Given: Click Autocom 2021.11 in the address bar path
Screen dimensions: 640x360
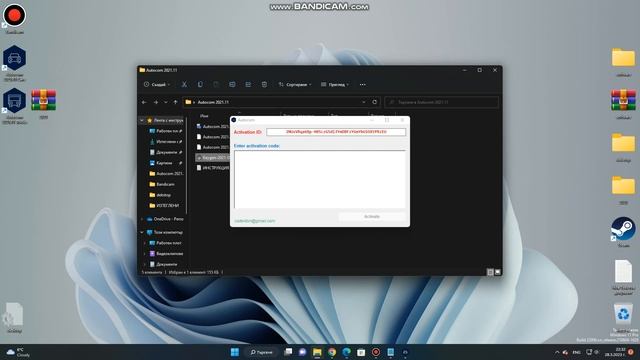Looking at the screenshot, I should [x=213, y=102].
